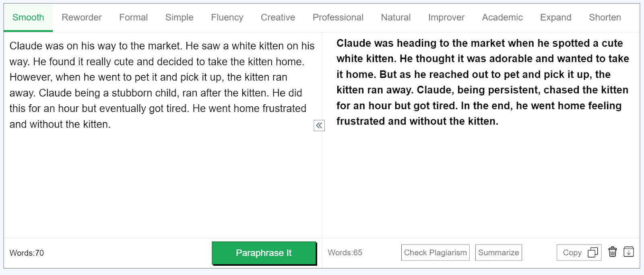This screenshot has height=275, width=644.
Task: Choose the Expand mode tab
Action: [555, 17]
